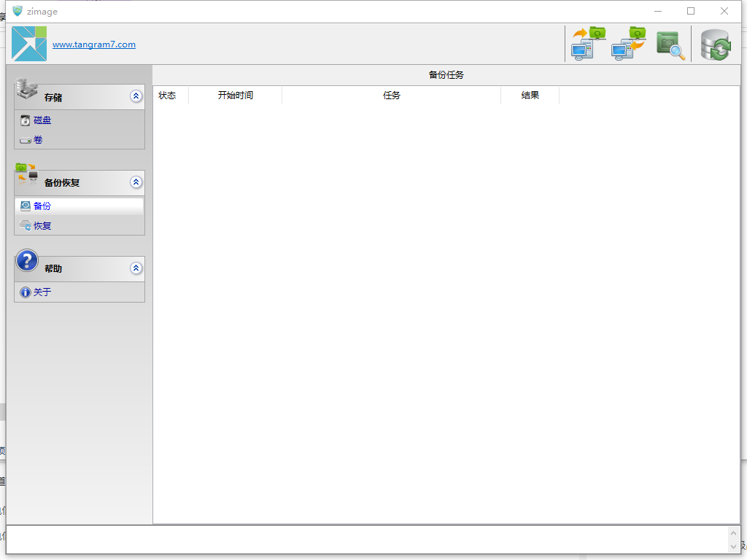Open the 恢复 sidebar item

pyautogui.click(x=42, y=226)
